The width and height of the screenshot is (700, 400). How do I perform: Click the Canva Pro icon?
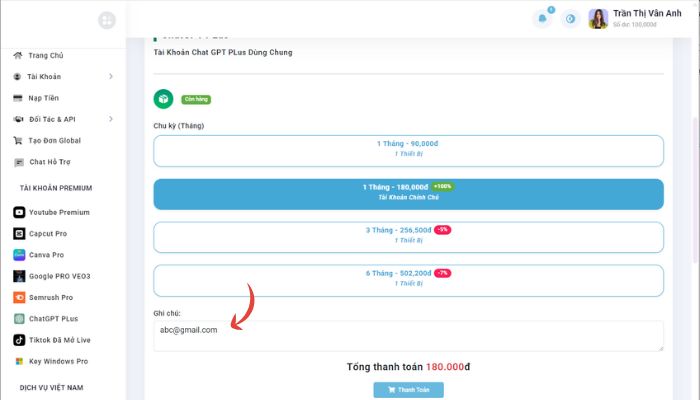(19, 255)
